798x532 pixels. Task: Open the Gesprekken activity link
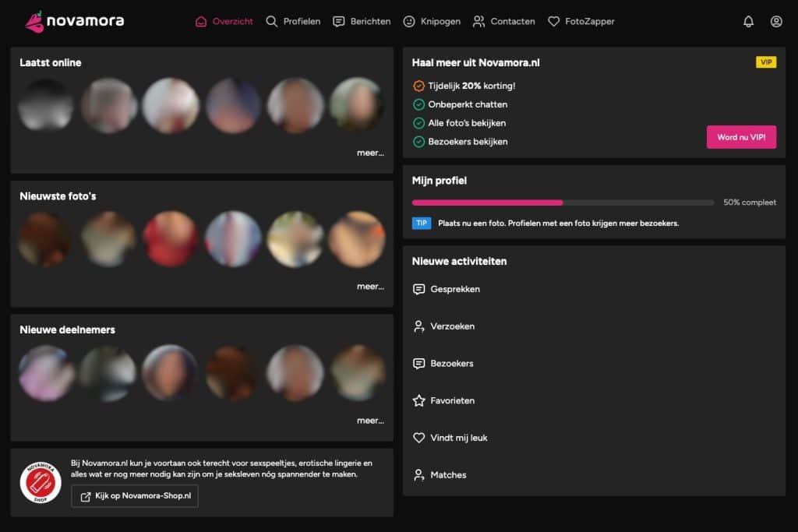pyautogui.click(x=447, y=289)
